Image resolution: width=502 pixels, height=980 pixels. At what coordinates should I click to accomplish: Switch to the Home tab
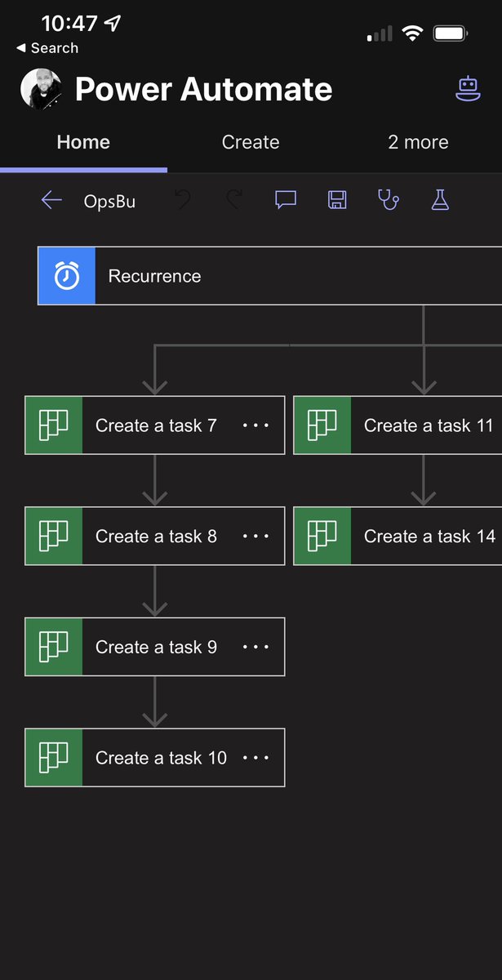click(x=83, y=142)
